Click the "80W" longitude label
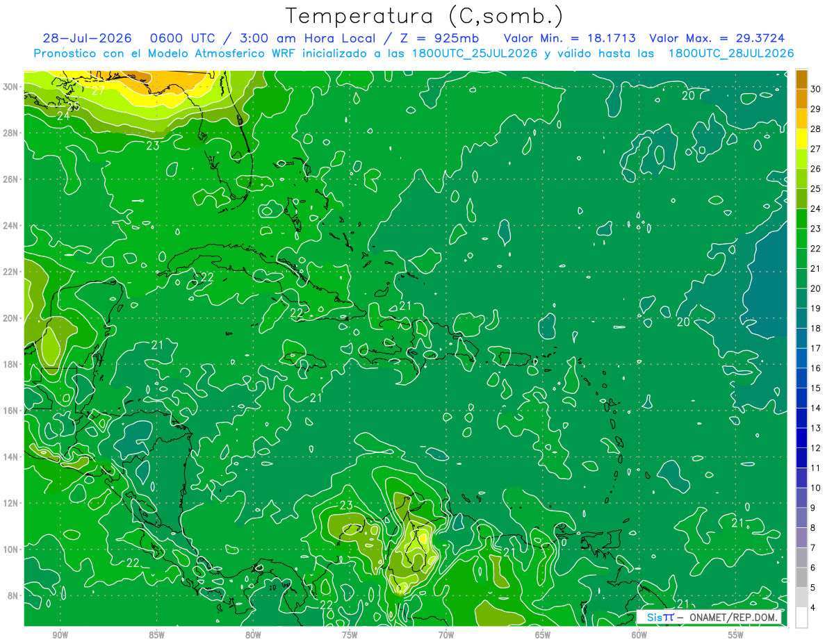 253,635
